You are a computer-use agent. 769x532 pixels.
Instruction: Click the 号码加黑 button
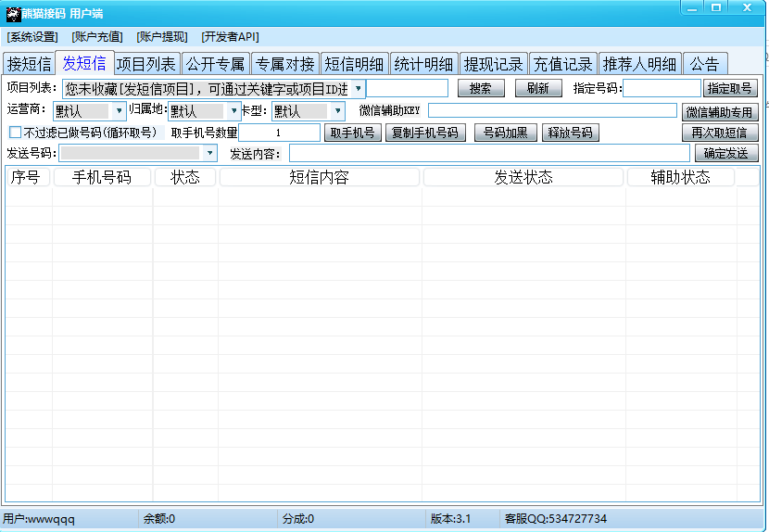pyautogui.click(x=505, y=133)
